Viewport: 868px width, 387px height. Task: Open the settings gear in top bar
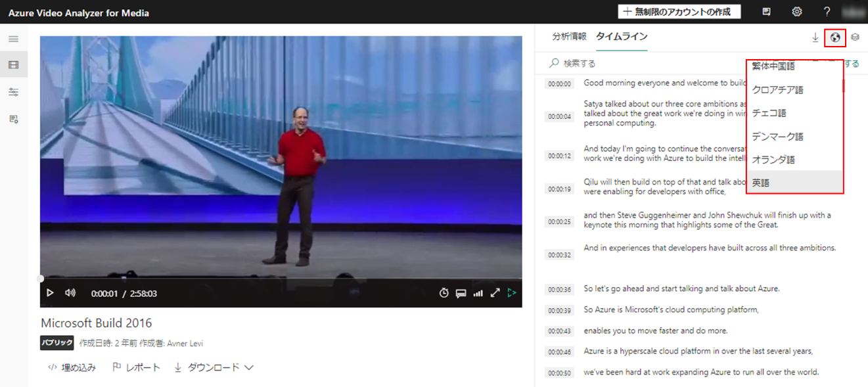(797, 12)
